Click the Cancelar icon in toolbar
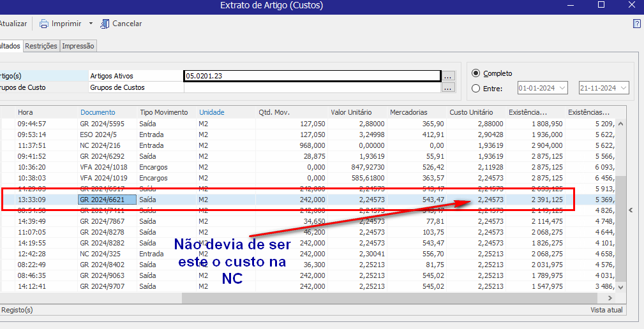 coord(105,24)
